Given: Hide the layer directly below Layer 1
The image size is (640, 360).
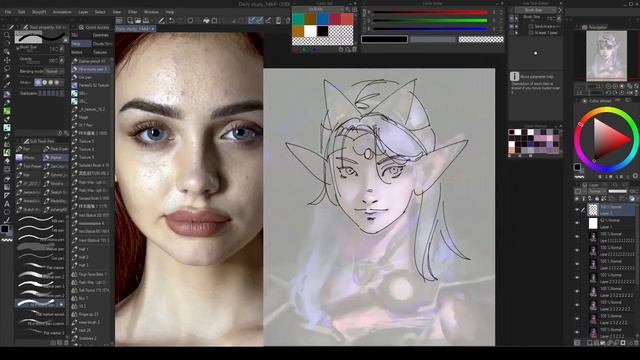Looking at the screenshot, I should [x=577, y=237].
